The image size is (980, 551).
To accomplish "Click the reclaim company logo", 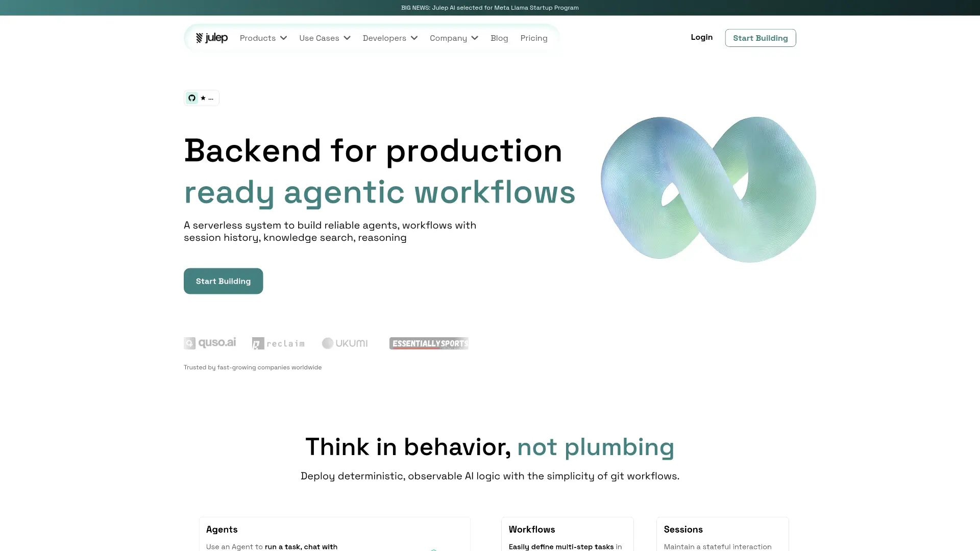I will tap(278, 343).
